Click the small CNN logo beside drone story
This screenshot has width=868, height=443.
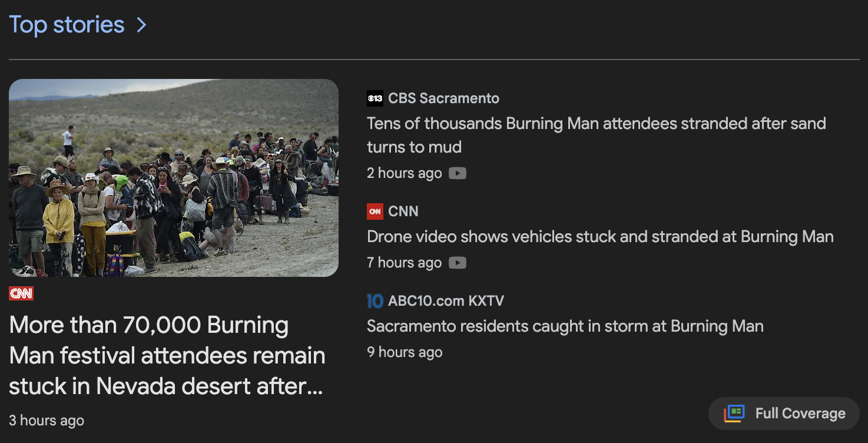coord(375,211)
